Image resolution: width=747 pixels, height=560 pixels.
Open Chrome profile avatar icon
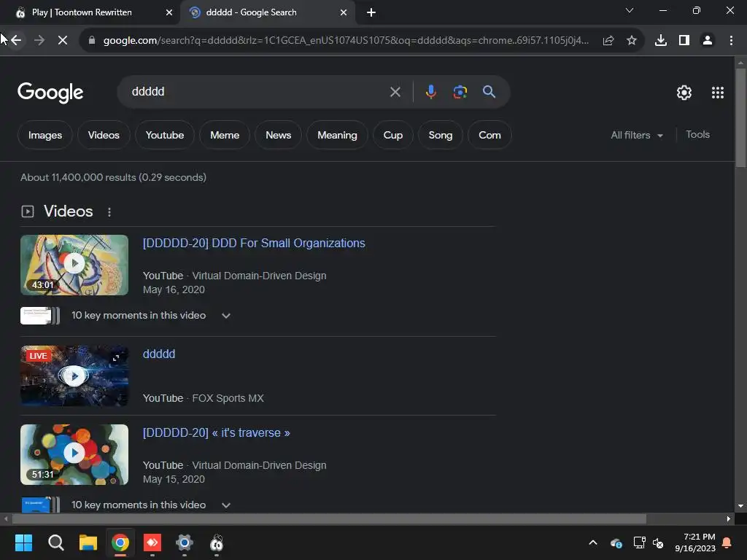(708, 41)
